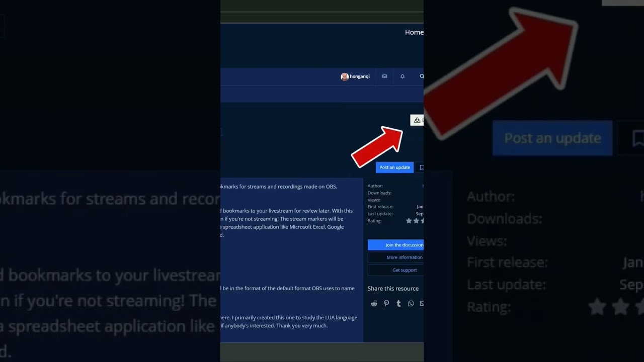Share the resource on Tumblr
Viewport: 644px width, 362px height.
pyautogui.click(x=398, y=304)
